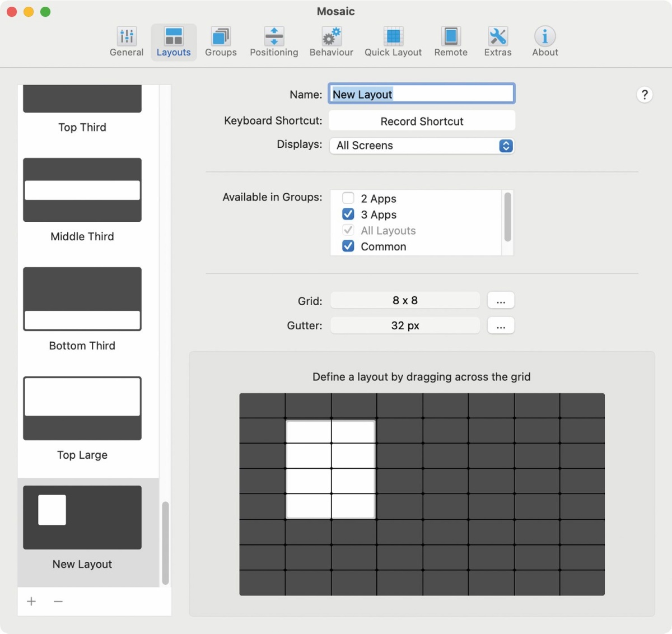Select the New Layout thumbnail
Screen dimensions: 672x634
pyautogui.click(x=82, y=518)
